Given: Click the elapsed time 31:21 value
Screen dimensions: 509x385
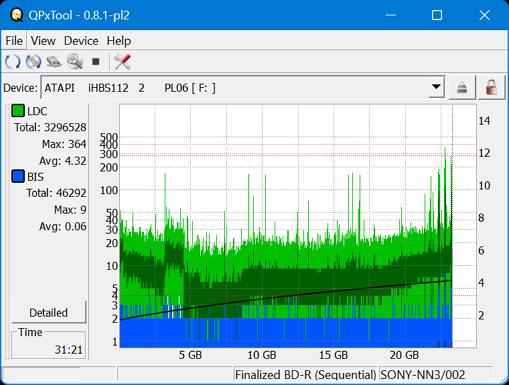Looking at the screenshot, I should [x=69, y=350].
